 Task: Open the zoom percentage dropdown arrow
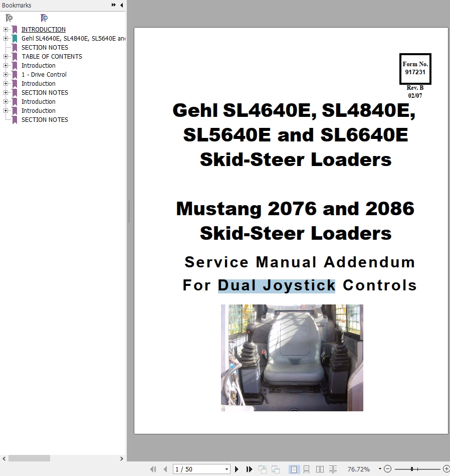pyautogui.click(x=380, y=469)
